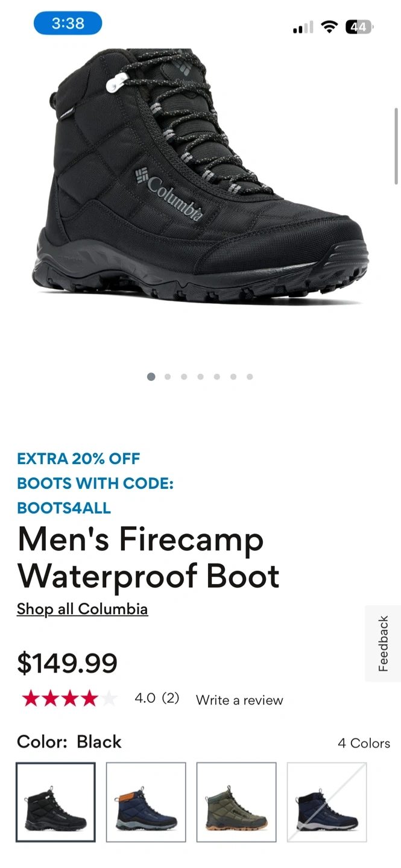Open the Feedback side tab
This screenshot has height=868, width=401.
point(383,644)
